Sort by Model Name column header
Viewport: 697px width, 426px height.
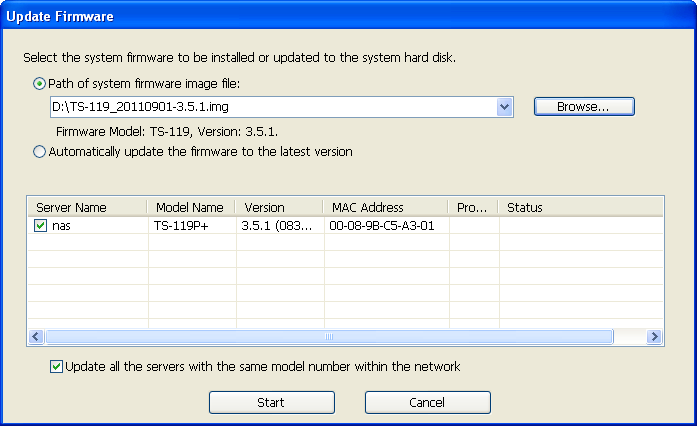[191, 208]
